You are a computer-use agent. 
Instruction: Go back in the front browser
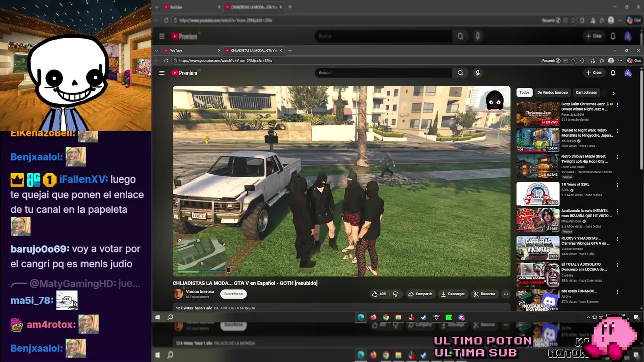156,60
